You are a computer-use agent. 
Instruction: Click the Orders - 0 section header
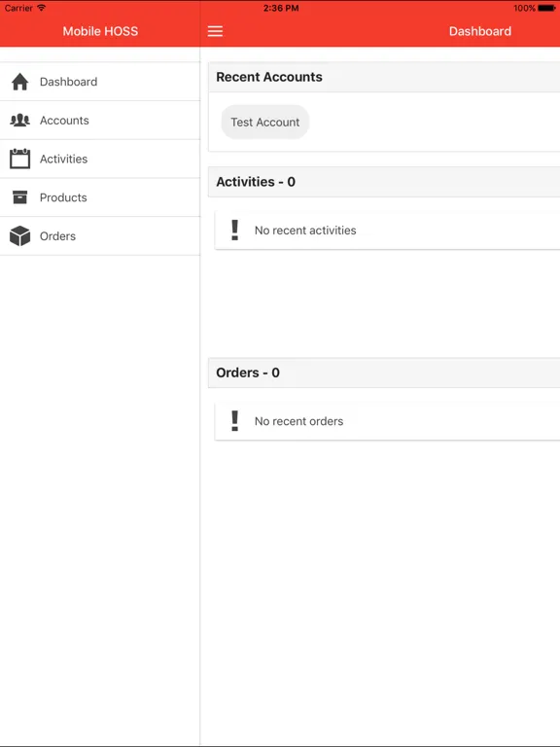tap(384, 373)
